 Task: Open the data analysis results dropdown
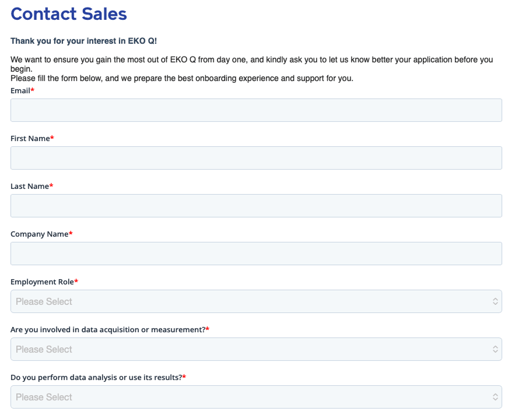(x=256, y=397)
